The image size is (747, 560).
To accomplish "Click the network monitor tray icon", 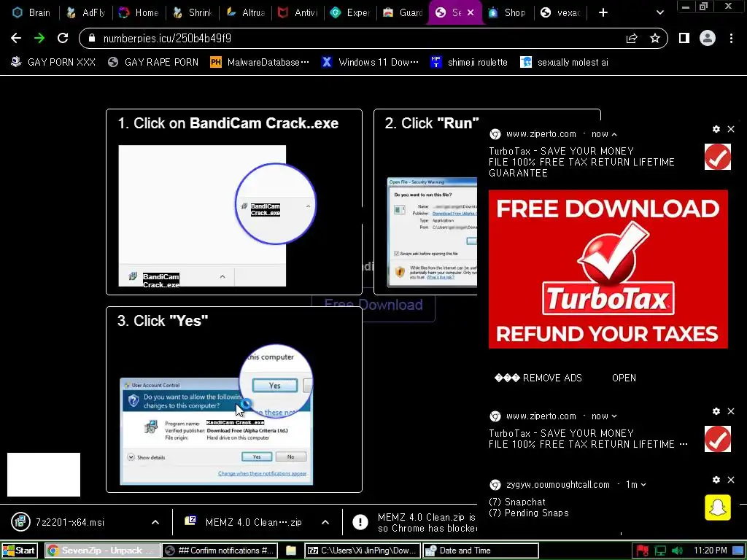I will pyautogui.click(x=660, y=551).
